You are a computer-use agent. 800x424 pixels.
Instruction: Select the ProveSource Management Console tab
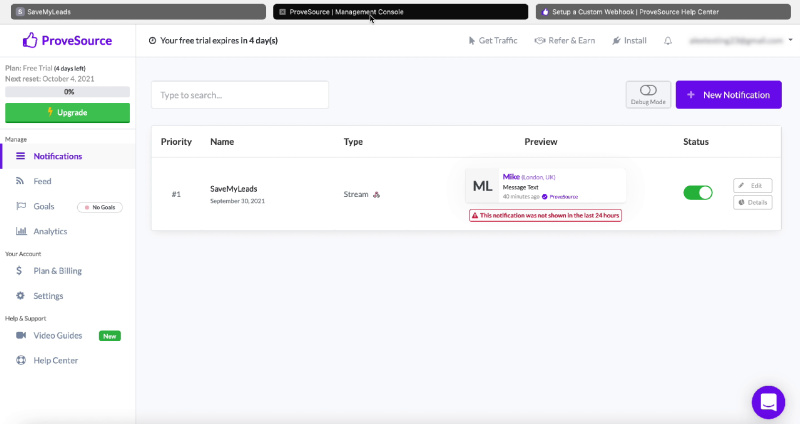coord(401,12)
